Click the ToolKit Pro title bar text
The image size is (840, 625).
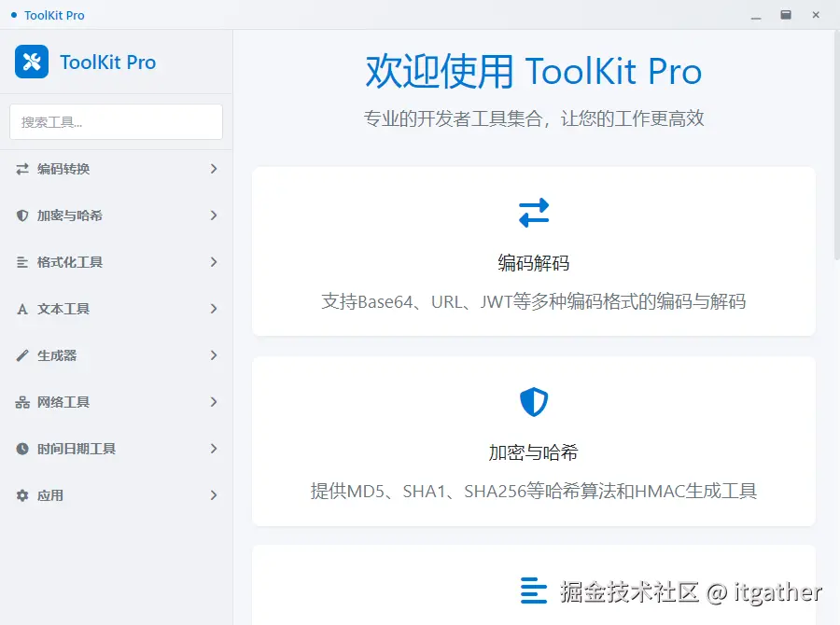click(54, 16)
